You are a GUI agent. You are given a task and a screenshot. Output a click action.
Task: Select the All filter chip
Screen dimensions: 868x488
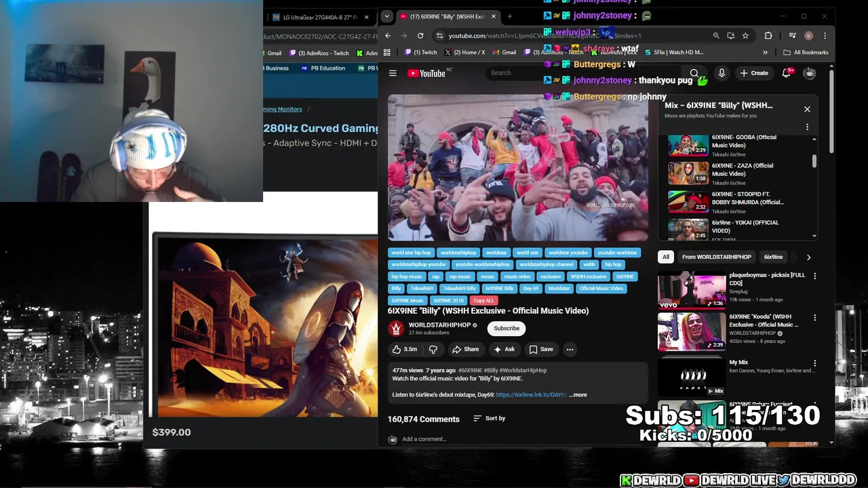pyautogui.click(x=666, y=257)
